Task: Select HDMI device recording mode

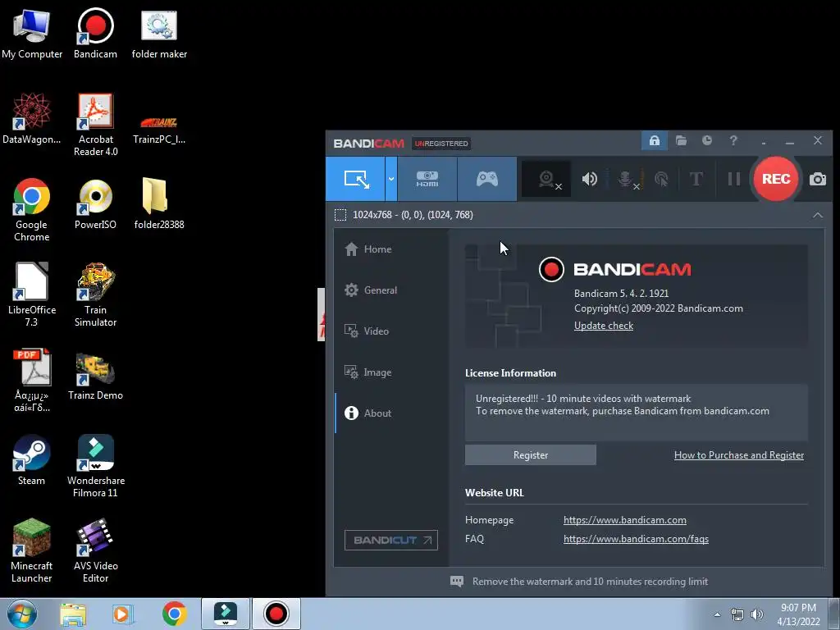Action: (427, 179)
